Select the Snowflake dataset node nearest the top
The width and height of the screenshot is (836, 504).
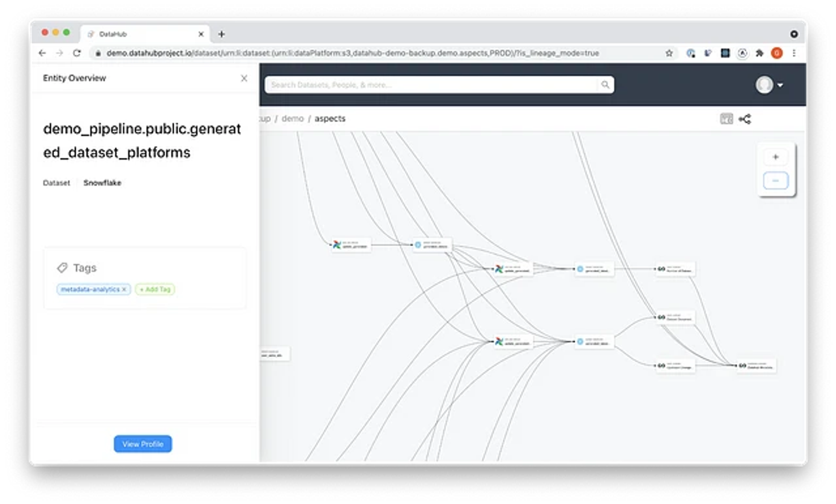pos(432,245)
